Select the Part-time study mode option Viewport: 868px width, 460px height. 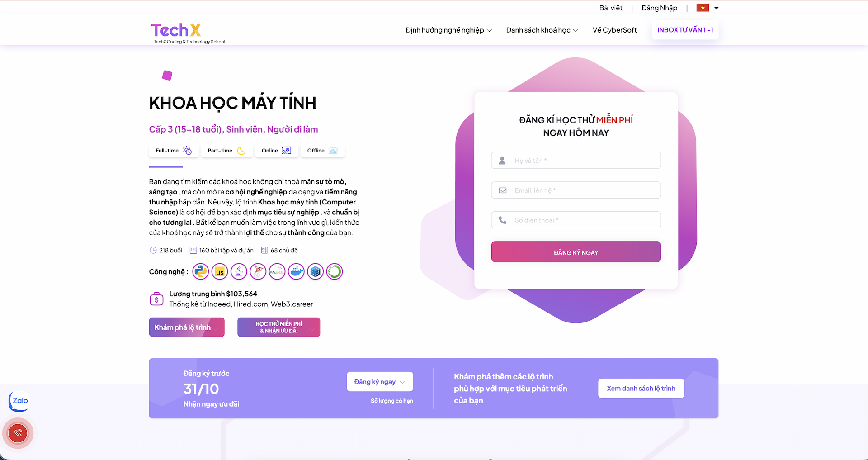coord(226,150)
